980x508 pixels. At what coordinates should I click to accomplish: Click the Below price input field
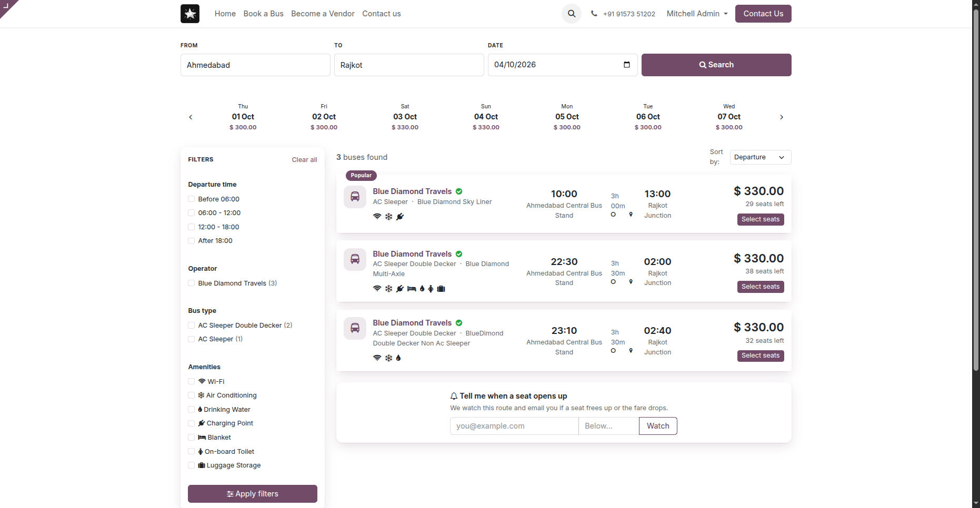[608, 426]
